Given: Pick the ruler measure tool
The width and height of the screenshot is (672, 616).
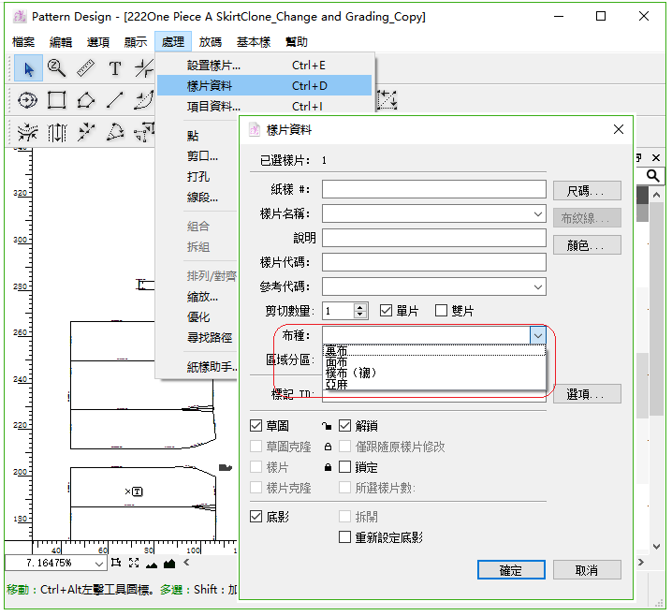Looking at the screenshot, I should [x=86, y=68].
